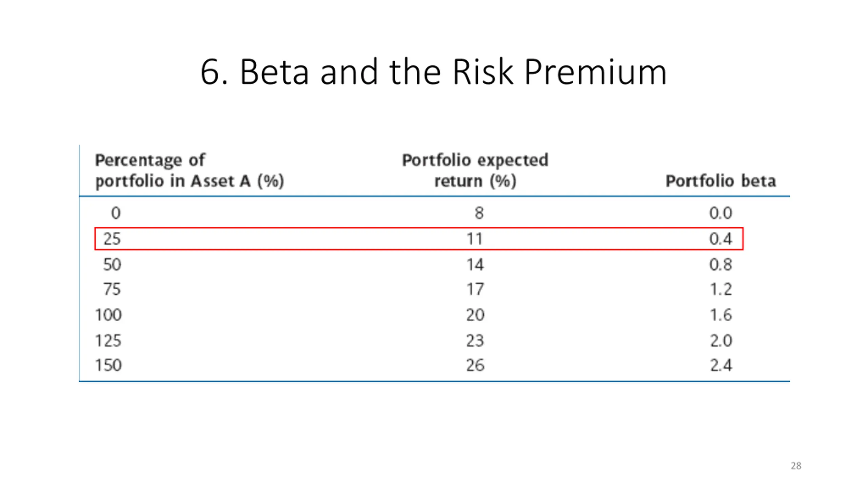Viewport: 868px width, 488px height.
Task: Select the 150 percent Asset A cell
Action: (x=108, y=365)
